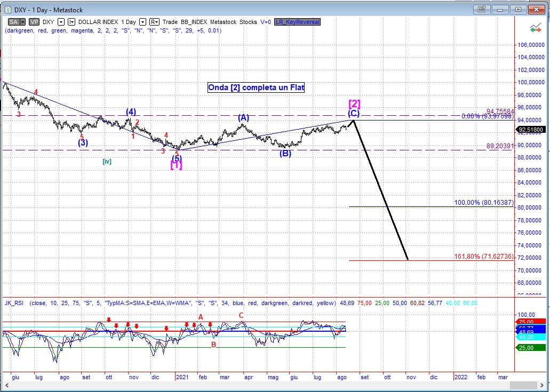This screenshot has height=392, width=550.
Task: Expand the R dropdown before Trade
Action: pos(154,22)
